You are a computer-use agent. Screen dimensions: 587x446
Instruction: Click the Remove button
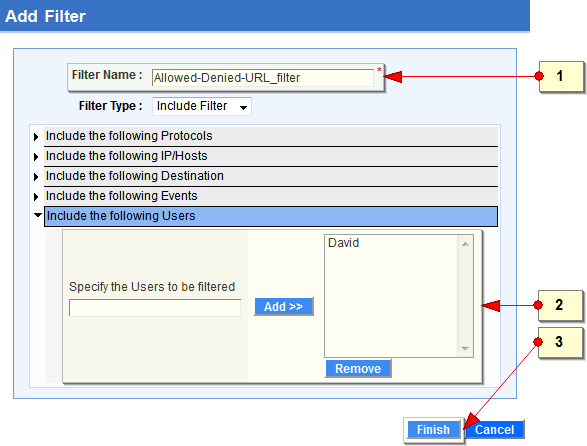click(x=358, y=368)
